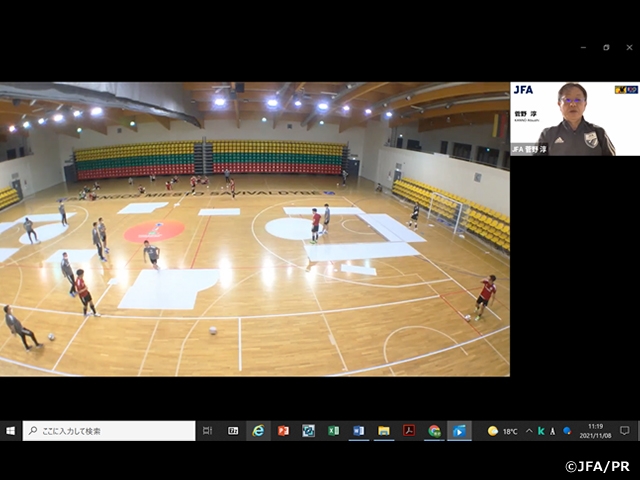Launch Internet Explorer from the taskbar
640x480 pixels.
(258, 431)
